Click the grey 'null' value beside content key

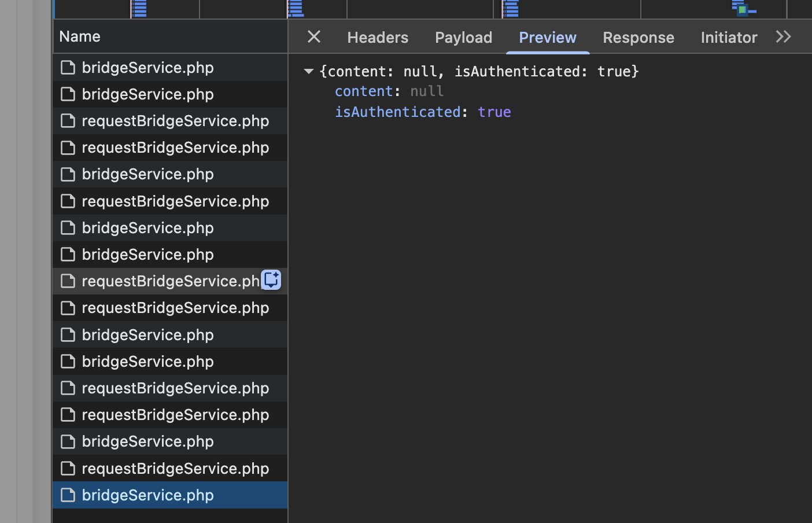(427, 91)
